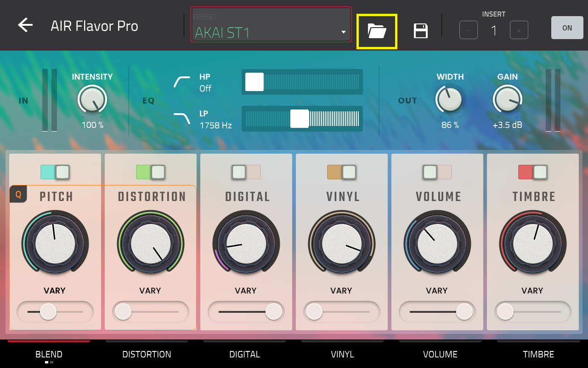Go back using the left arrow
This screenshot has width=588, height=368.
25,25
